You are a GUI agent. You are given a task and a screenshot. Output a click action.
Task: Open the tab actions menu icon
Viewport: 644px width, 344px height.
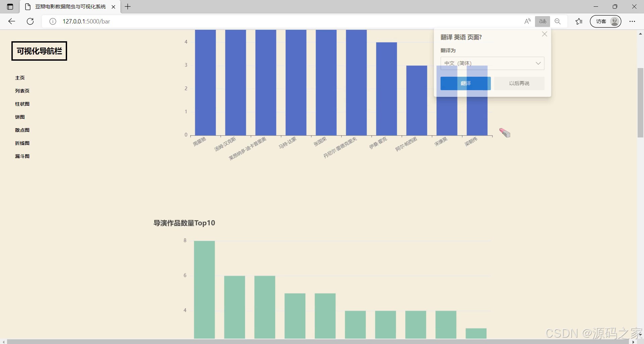pos(10,7)
